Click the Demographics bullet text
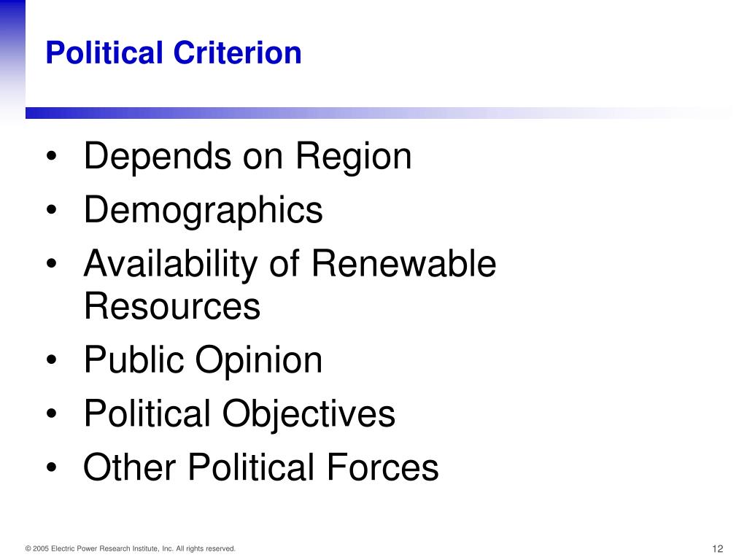The image size is (747, 560). [203, 211]
